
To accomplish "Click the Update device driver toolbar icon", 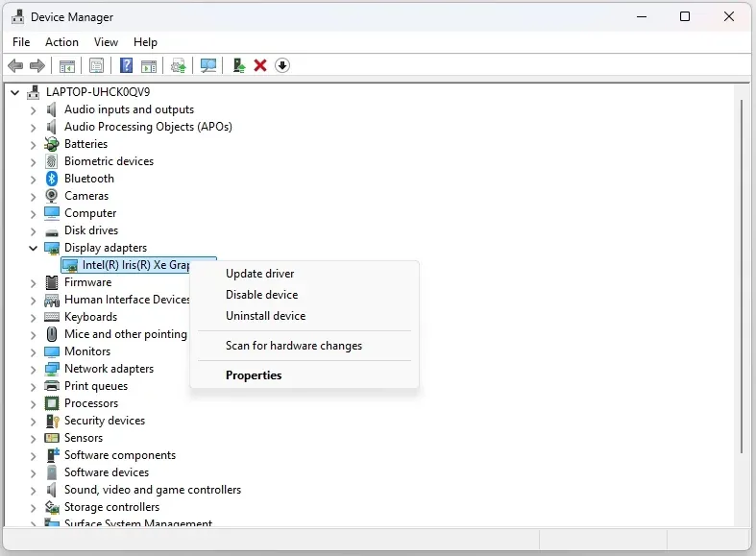I will tap(179, 65).
